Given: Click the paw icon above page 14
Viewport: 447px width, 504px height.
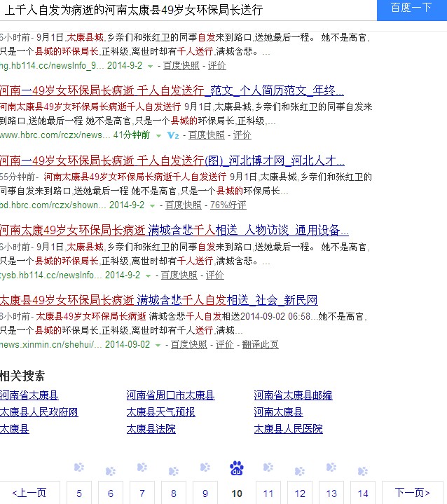Looking at the screenshot, I should coord(362,471).
